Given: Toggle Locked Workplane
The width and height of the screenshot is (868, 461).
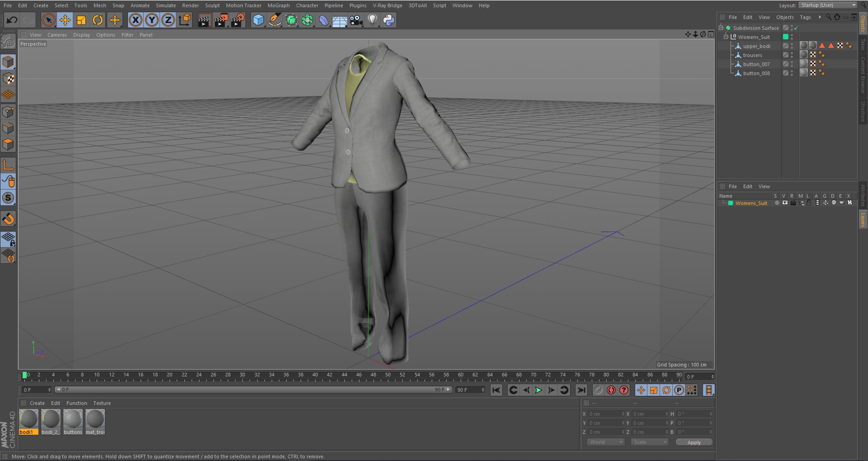Looking at the screenshot, I should tap(8, 239).
